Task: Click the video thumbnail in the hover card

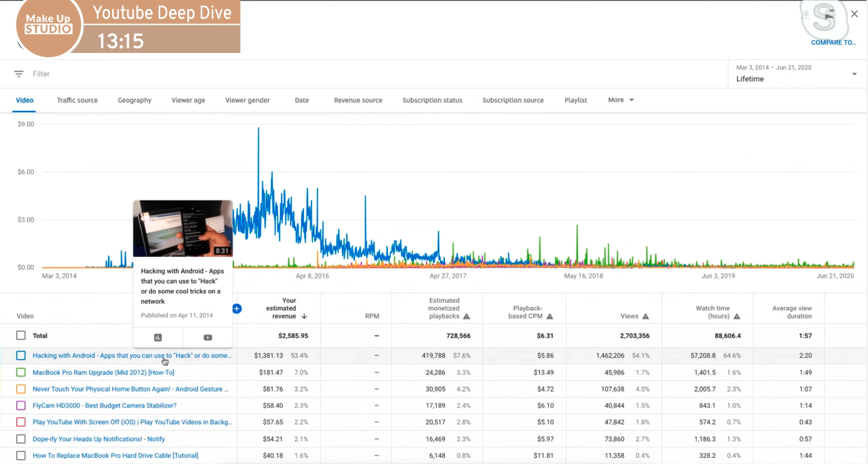Action: pyautogui.click(x=183, y=229)
